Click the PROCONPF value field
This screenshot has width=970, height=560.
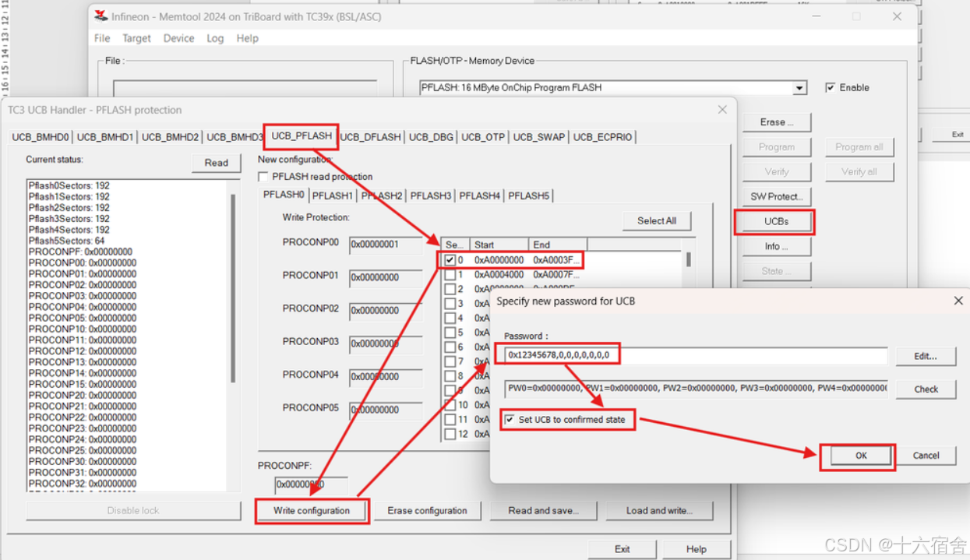click(x=311, y=485)
